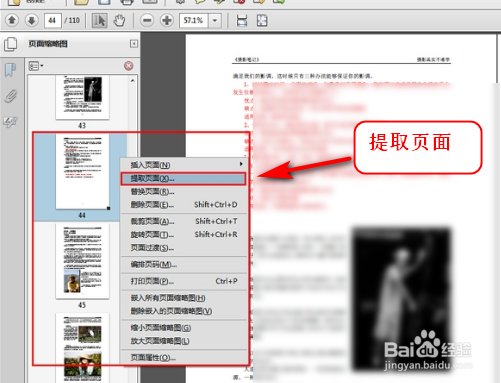501x383 pixels.
Task: Choose 页面属性(O) from context menu
Action: (184, 358)
